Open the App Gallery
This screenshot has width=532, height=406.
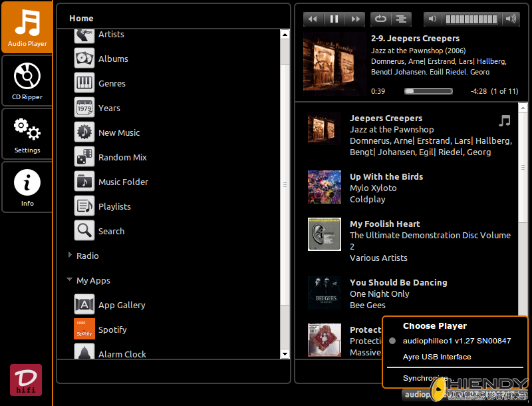click(x=121, y=305)
